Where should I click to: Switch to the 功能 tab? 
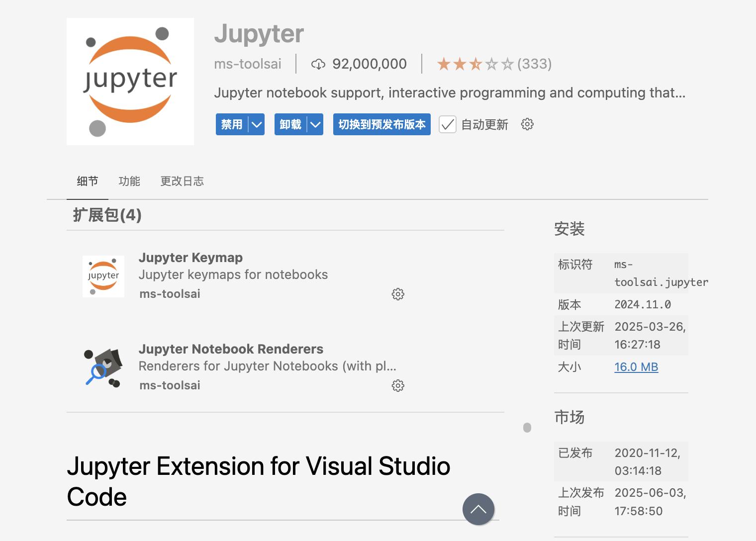129,181
